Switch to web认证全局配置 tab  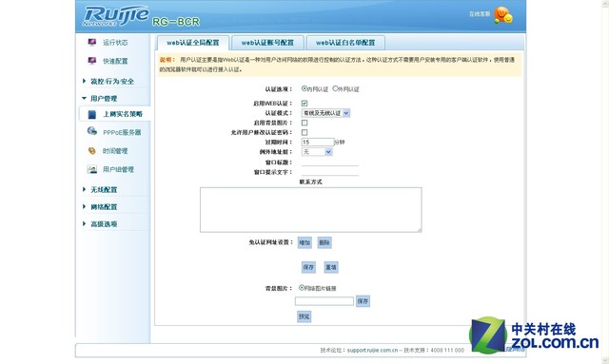click(193, 43)
